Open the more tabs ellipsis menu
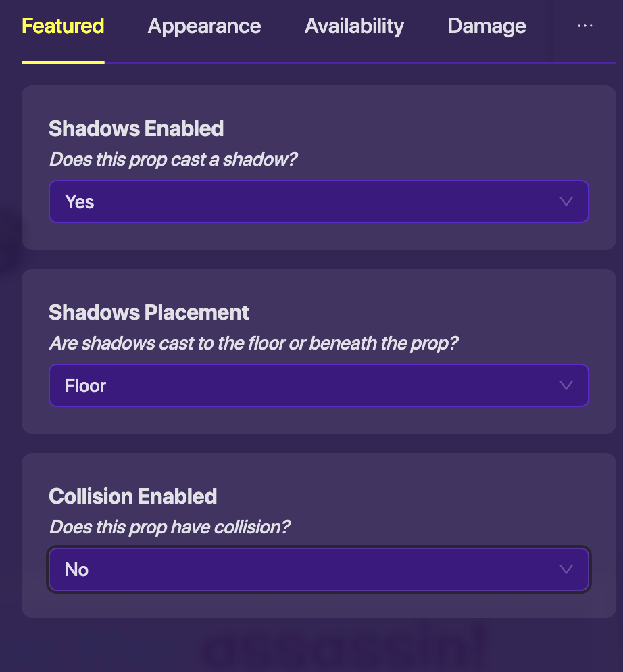The height and width of the screenshot is (672, 623). tap(584, 26)
